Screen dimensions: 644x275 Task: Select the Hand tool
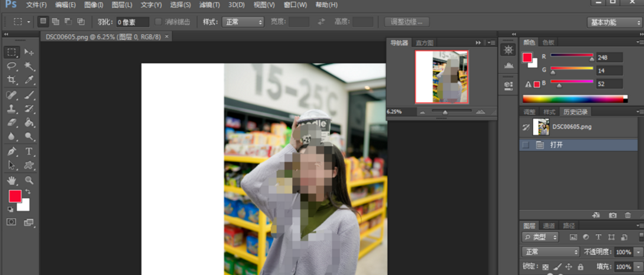(11, 180)
